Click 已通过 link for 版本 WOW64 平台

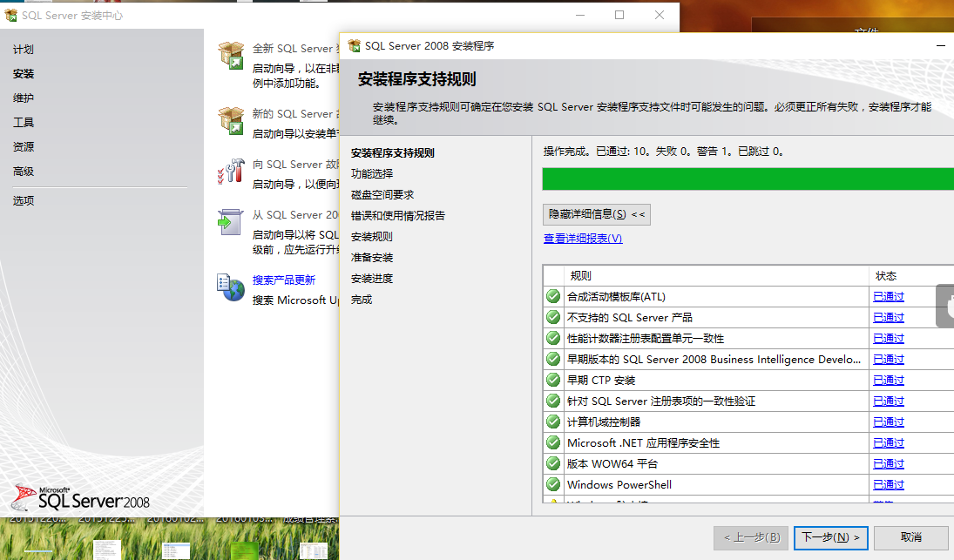point(889,463)
